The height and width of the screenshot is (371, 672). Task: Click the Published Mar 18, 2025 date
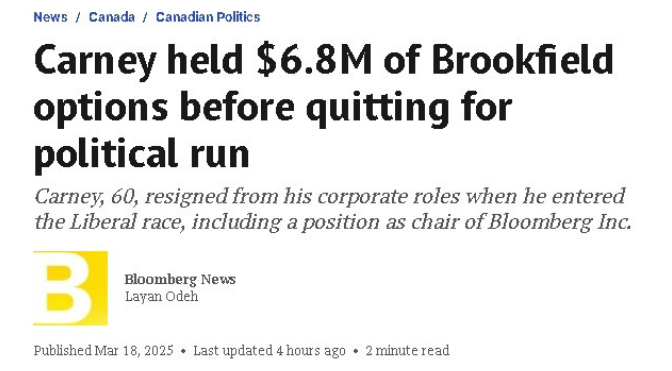pyautogui.click(x=104, y=350)
